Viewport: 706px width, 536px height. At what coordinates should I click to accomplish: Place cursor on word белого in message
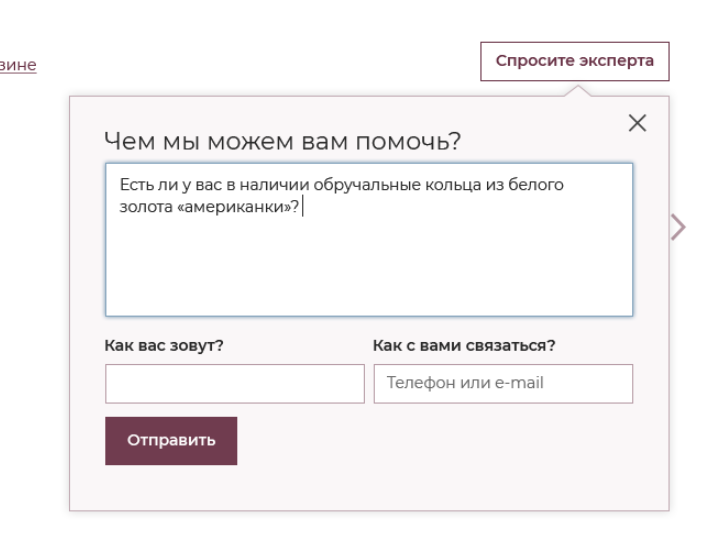click(536, 185)
